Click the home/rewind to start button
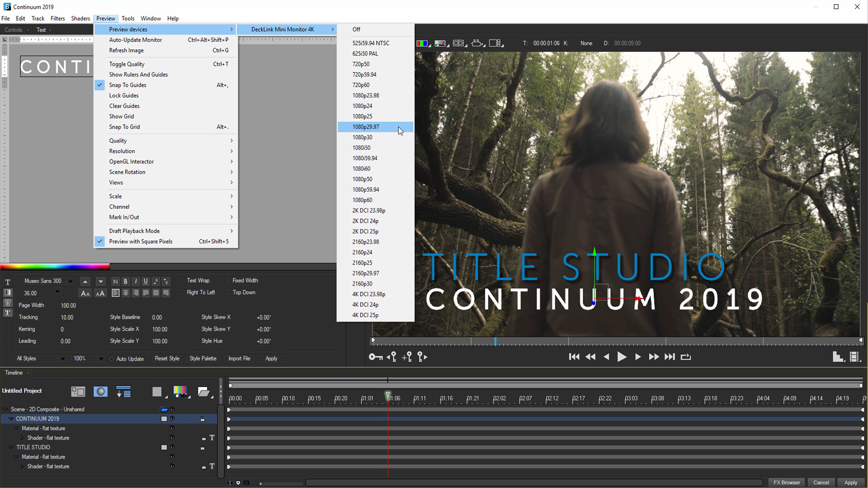The height and width of the screenshot is (488, 868). point(574,357)
